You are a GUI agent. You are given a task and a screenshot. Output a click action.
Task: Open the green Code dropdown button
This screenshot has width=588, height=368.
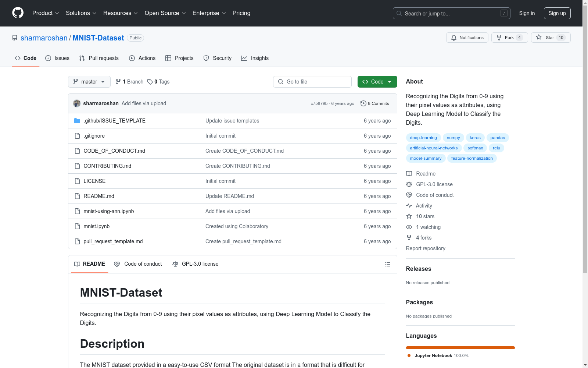tap(377, 82)
